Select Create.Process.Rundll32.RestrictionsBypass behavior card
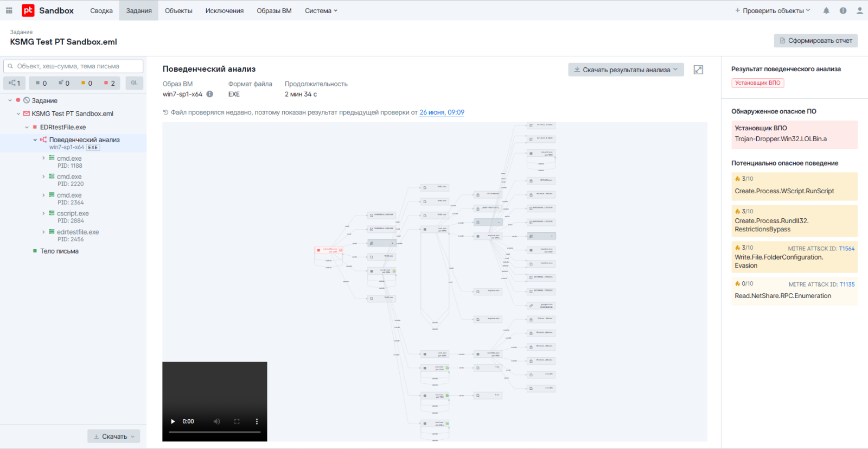The width and height of the screenshot is (868, 449). click(795, 221)
